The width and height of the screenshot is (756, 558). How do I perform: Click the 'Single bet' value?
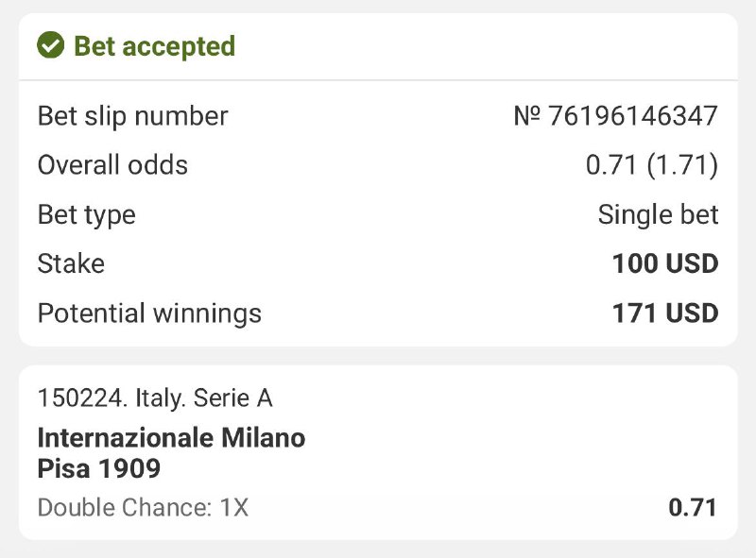coord(658,214)
